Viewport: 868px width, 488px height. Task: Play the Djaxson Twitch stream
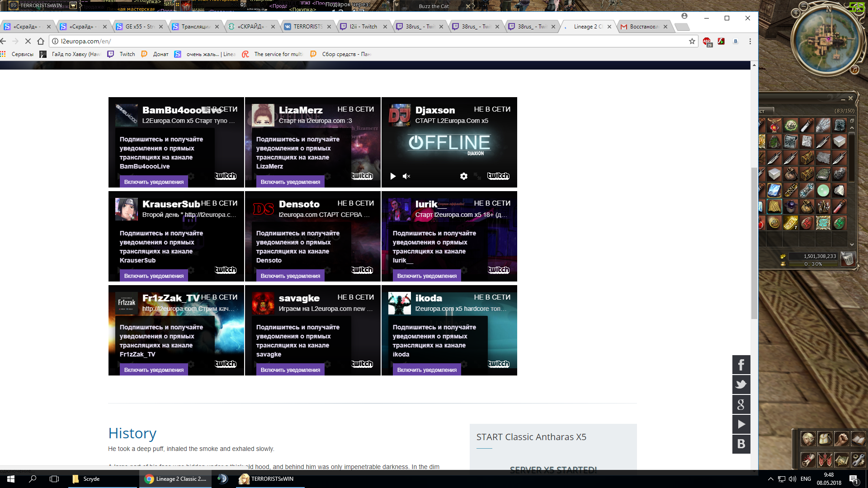(392, 176)
